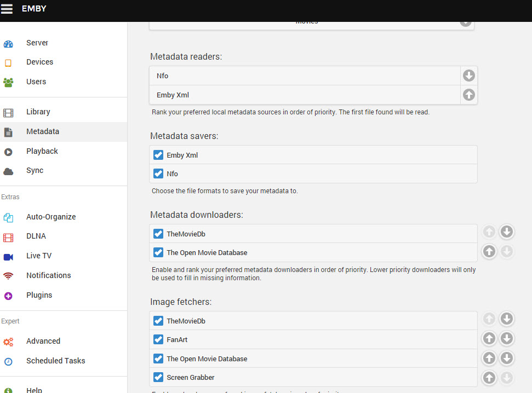The width and height of the screenshot is (532, 393).
Task: Disable FanArt image fetcher
Action: tap(158, 340)
